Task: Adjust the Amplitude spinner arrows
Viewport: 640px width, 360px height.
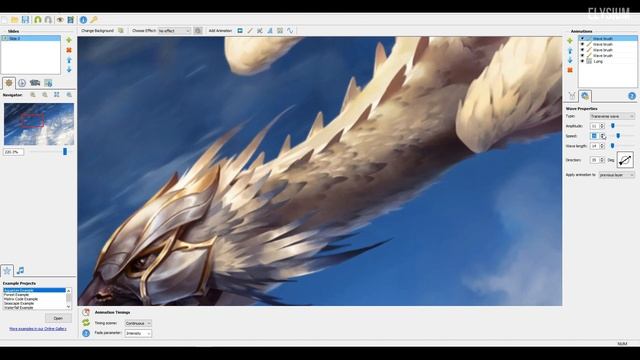Action: point(602,126)
